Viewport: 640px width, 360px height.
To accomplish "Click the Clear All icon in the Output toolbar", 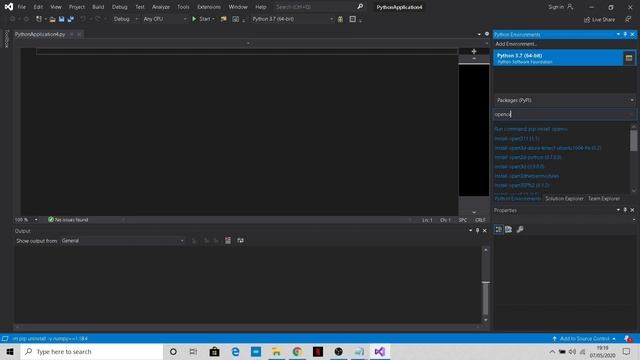I will tap(228, 240).
